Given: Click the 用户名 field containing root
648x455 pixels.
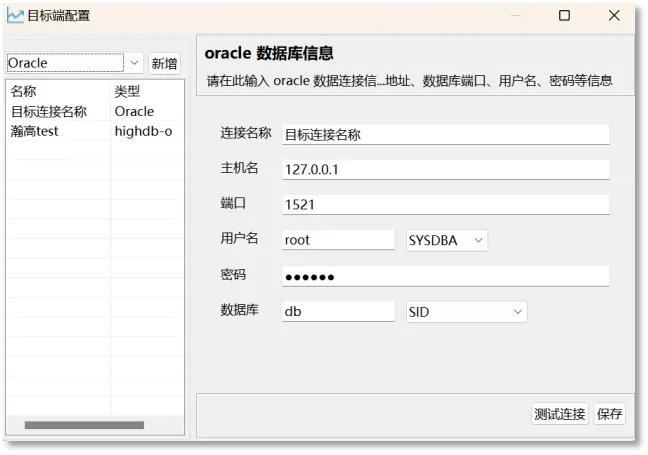Looking at the screenshot, I should [338, 240].
